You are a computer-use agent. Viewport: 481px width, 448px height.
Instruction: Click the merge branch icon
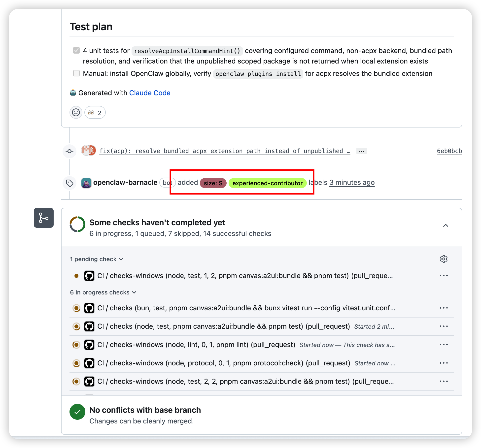(44, 218)
